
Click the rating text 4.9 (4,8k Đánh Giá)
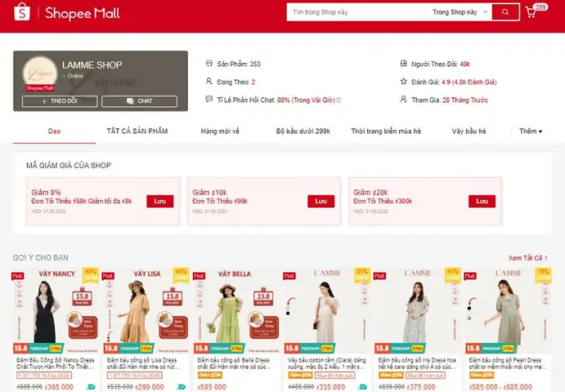pos(469,82)
